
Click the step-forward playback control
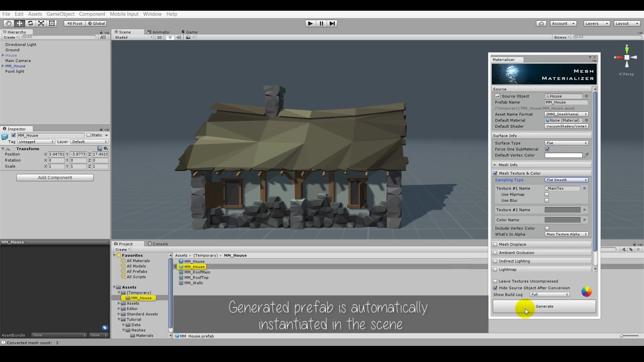coord(331,23)
